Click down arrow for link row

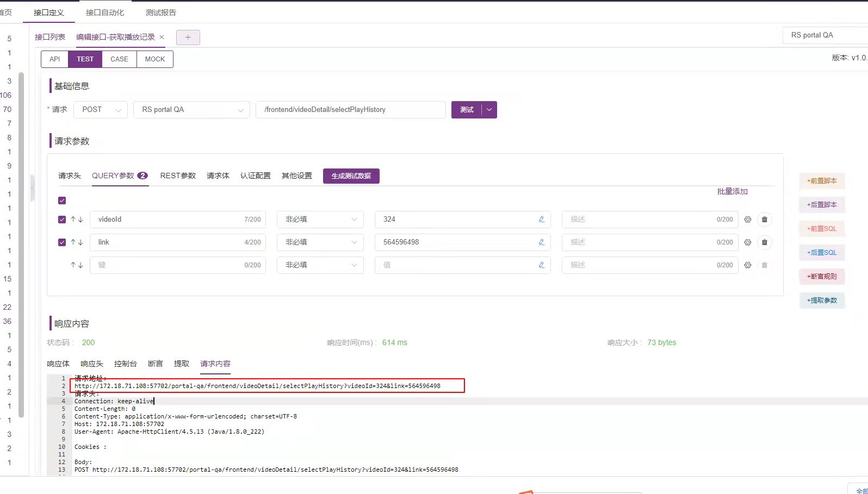click(80, 242)
